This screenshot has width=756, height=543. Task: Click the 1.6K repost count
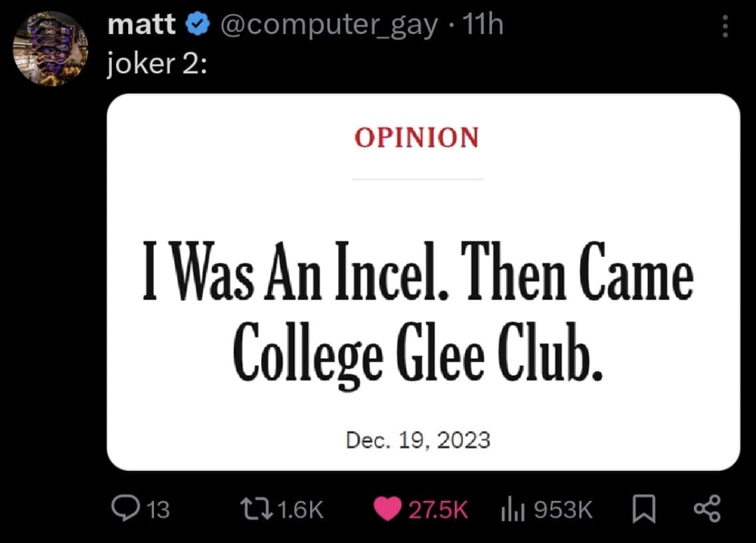[x=300, y=510]
